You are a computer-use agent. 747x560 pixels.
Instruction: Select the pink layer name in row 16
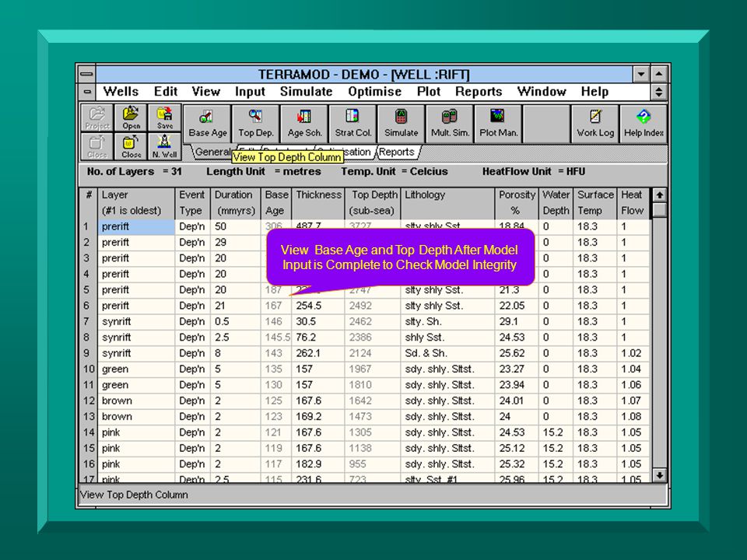[136, 464]
